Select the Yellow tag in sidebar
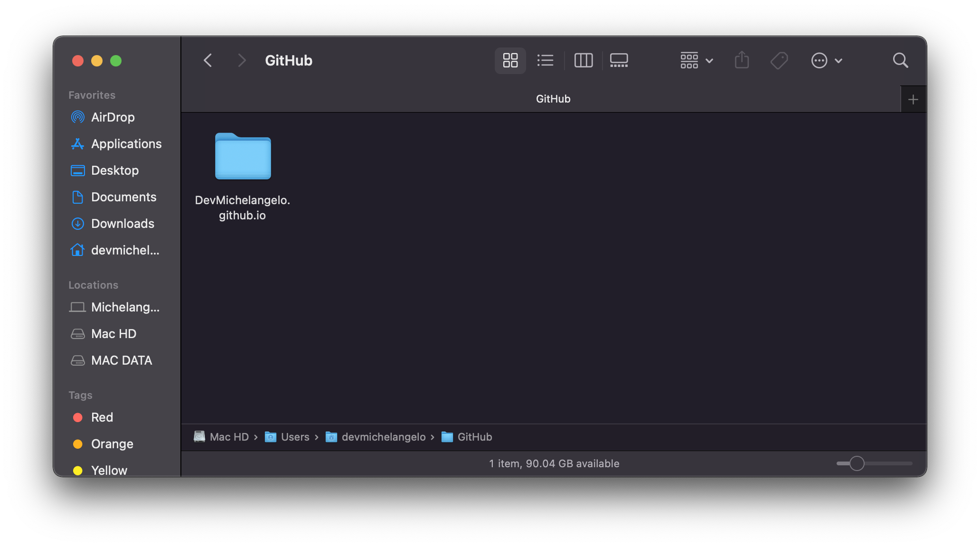980x547 pixels. [109, 471]
